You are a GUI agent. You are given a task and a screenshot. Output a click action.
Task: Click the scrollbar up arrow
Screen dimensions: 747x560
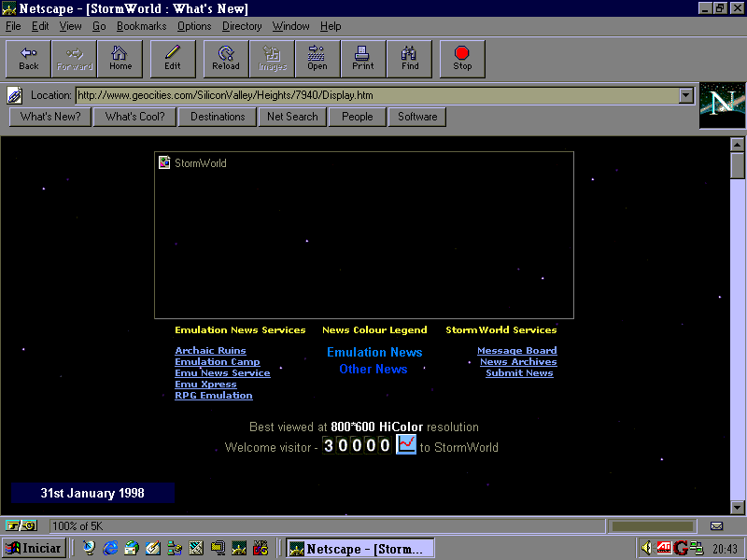click(737, 145)
